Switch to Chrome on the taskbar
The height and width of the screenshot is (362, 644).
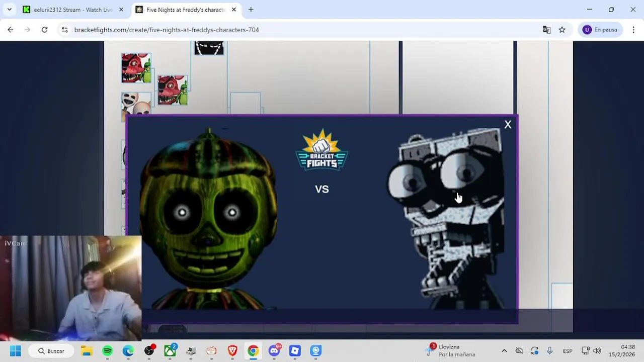(x=253, y=351)
